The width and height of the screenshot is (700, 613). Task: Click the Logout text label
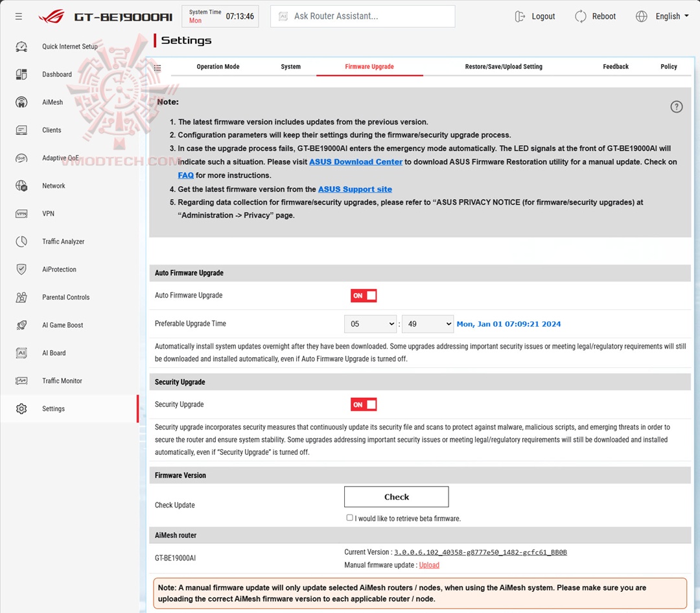(543, 16)
